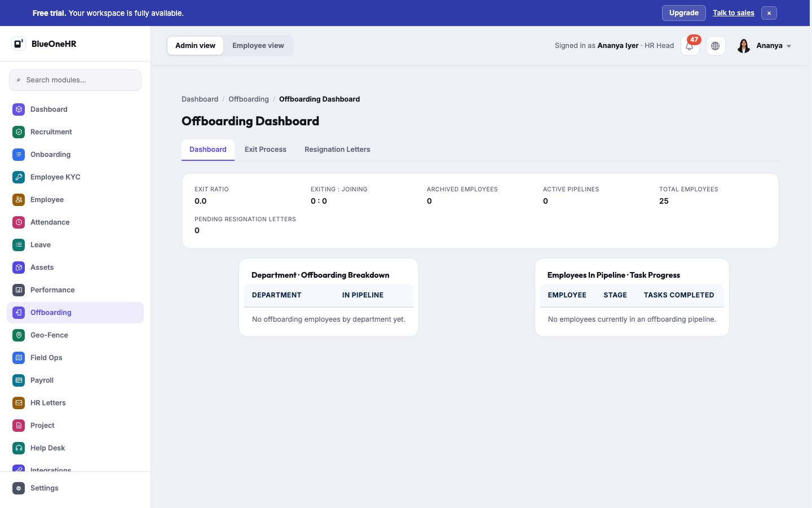The height and width of the screenshot is (508, 812).
Task: Click the Tasks Completed column header
Action: 679,295
